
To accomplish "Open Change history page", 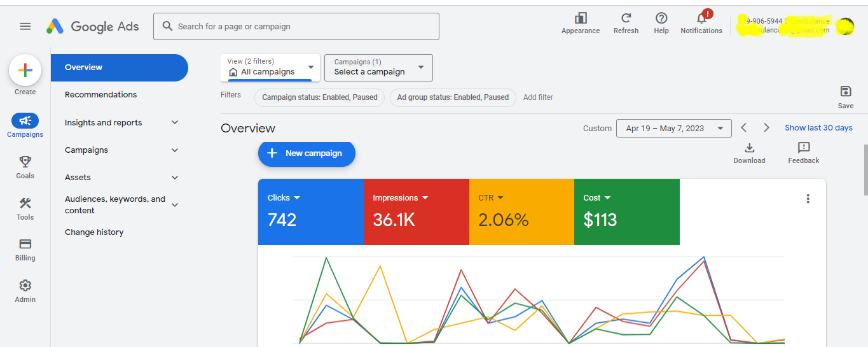I will point(94,232).
